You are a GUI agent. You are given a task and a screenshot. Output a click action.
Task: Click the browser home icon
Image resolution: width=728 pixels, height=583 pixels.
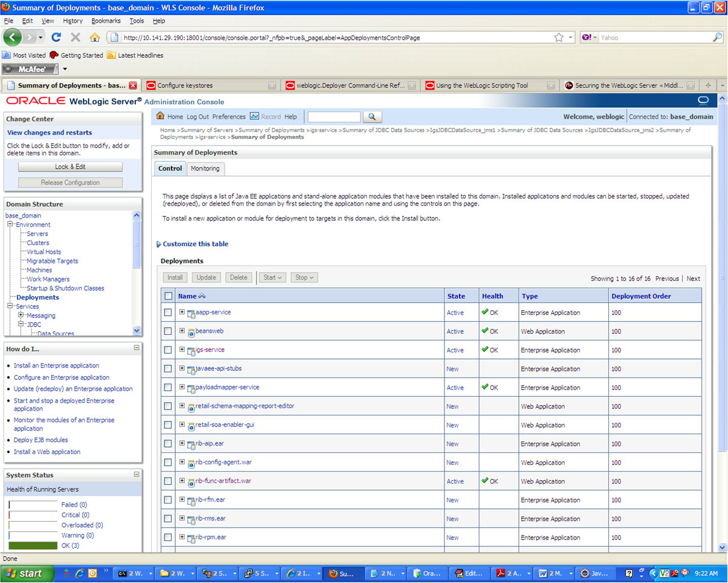[x=95, y=37]
